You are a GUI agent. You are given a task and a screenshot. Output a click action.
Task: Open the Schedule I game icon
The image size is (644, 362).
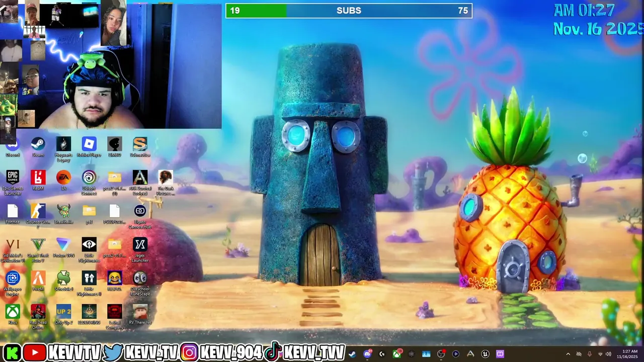[63, 282]
